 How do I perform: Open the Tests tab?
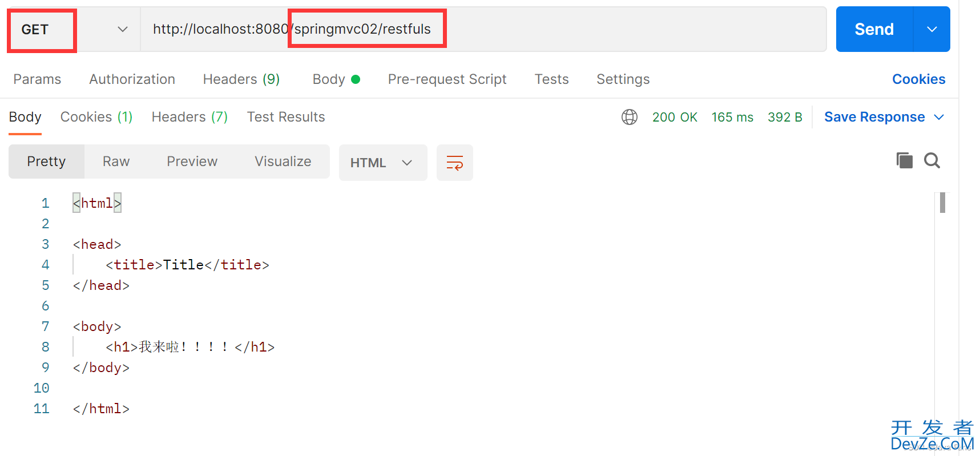(x=551, y=79)
